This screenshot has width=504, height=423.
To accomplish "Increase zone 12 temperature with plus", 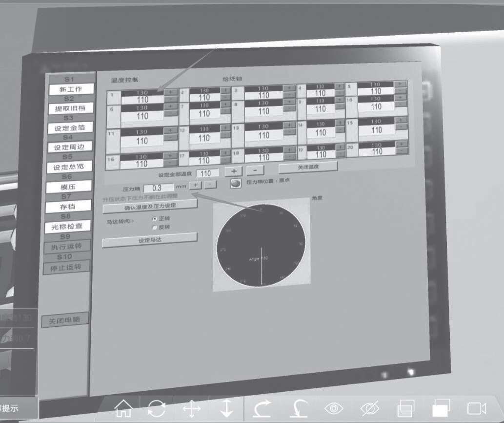I will point(225,128).
